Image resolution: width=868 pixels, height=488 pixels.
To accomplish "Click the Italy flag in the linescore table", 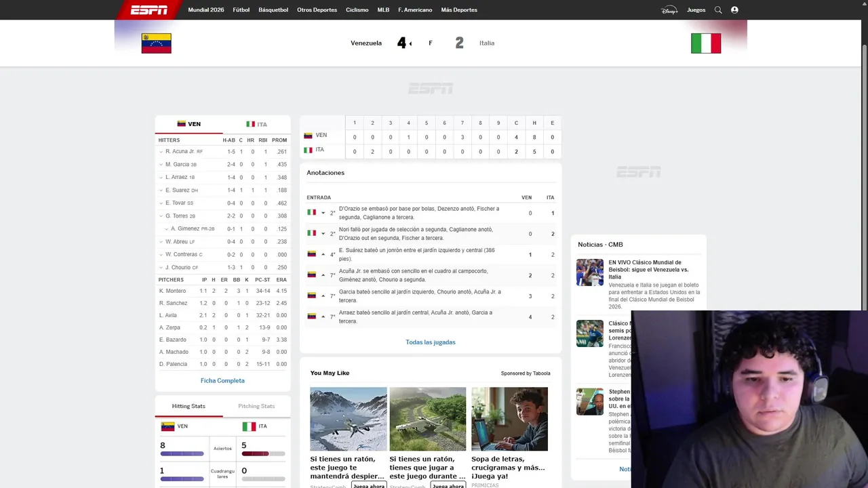I will point(308,150).
